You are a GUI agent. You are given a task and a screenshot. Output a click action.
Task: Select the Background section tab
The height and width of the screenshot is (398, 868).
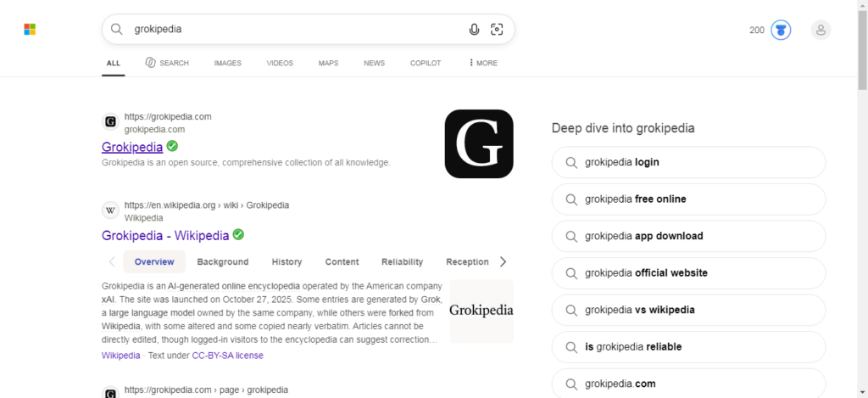(223, 261)
